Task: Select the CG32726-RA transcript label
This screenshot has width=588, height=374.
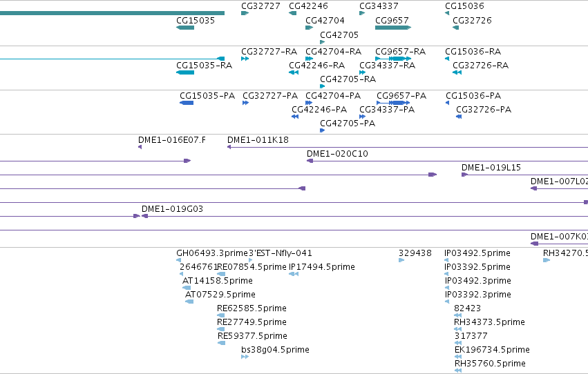Action: pos(480,65)
